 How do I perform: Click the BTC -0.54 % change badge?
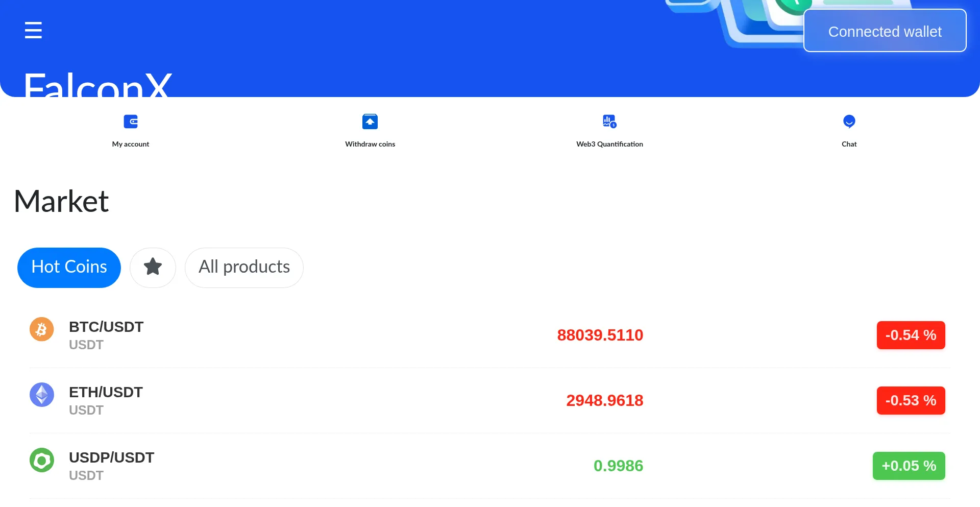pos(911,335)
